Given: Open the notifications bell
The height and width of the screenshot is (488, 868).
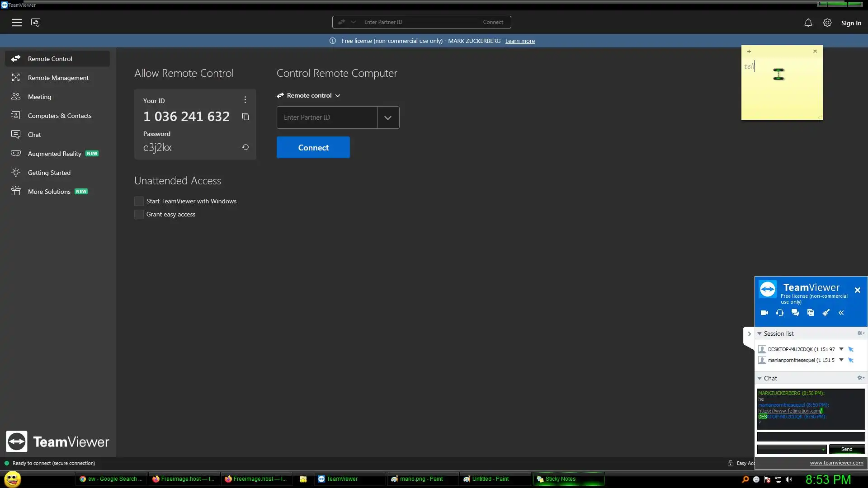Looking at the screenshot, I should tap(808, 23).
